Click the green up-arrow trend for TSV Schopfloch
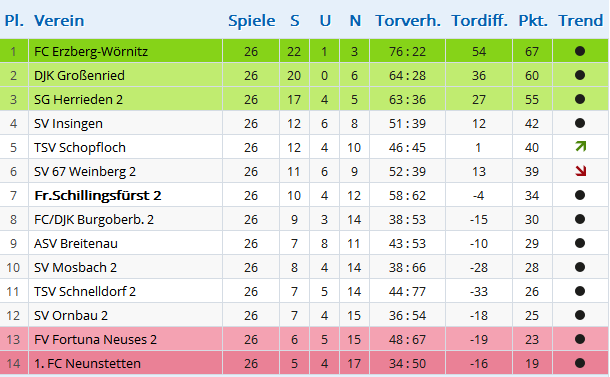 (x=580, y=147)
